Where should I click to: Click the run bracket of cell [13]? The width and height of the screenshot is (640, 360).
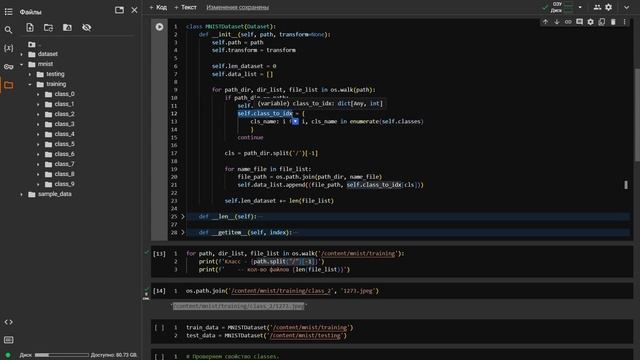point(159,254)
